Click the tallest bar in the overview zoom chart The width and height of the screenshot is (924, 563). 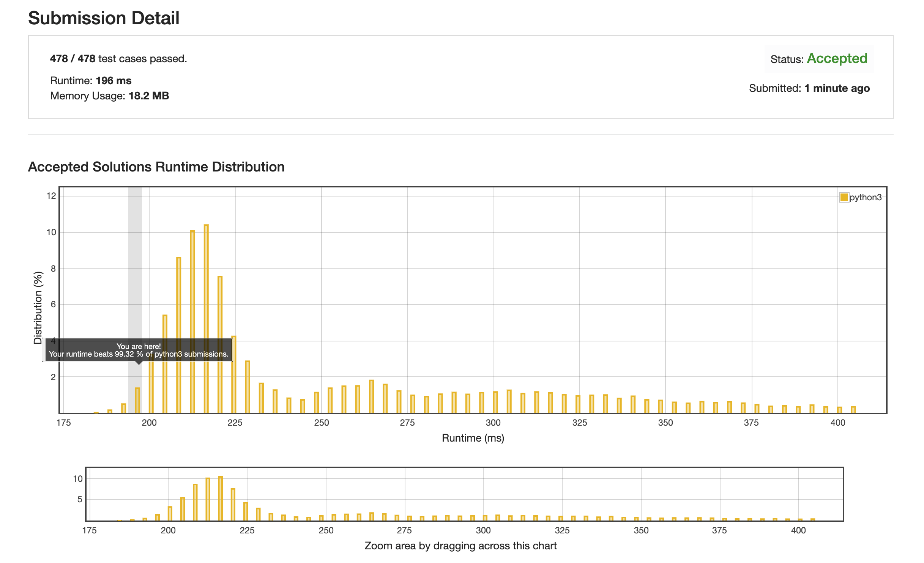tap(220, 499)
